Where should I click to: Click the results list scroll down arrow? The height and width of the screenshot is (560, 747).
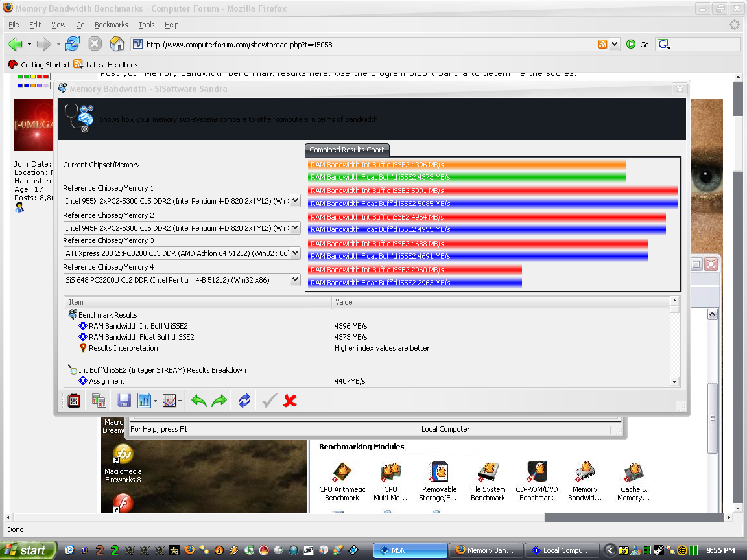674,382
